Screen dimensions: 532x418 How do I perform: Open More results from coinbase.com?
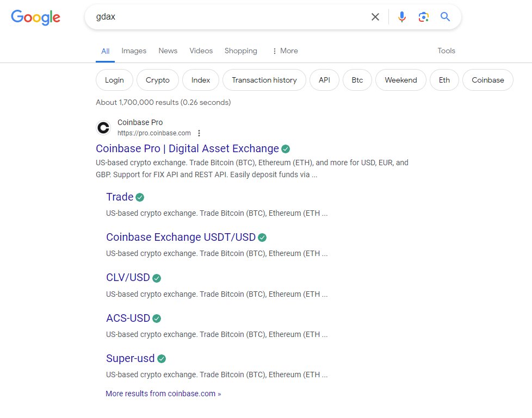click(163, 394)
